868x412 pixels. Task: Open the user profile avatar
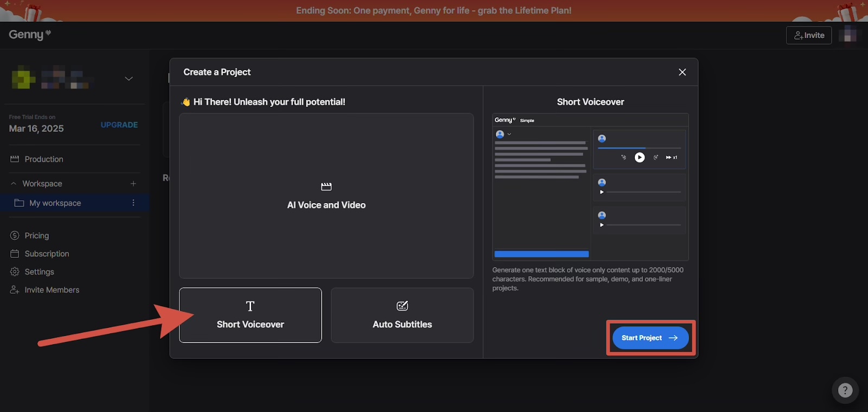point(848,35)
